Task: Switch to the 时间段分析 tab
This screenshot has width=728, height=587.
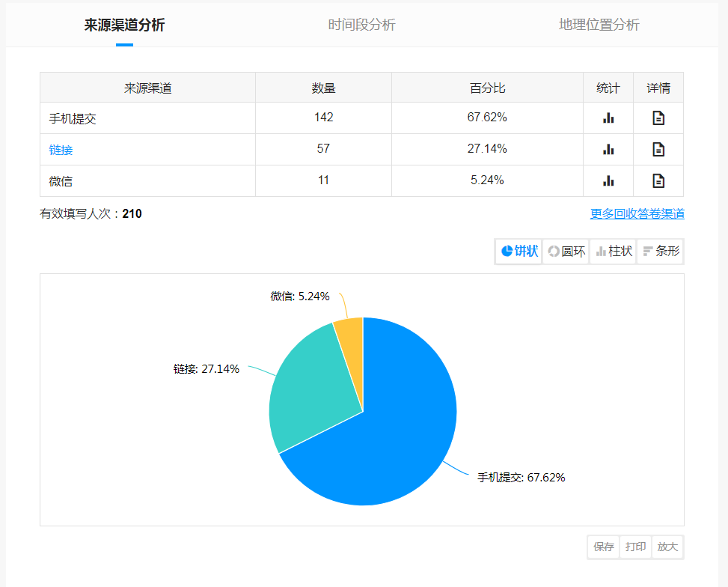Action: tap(361, 25)
